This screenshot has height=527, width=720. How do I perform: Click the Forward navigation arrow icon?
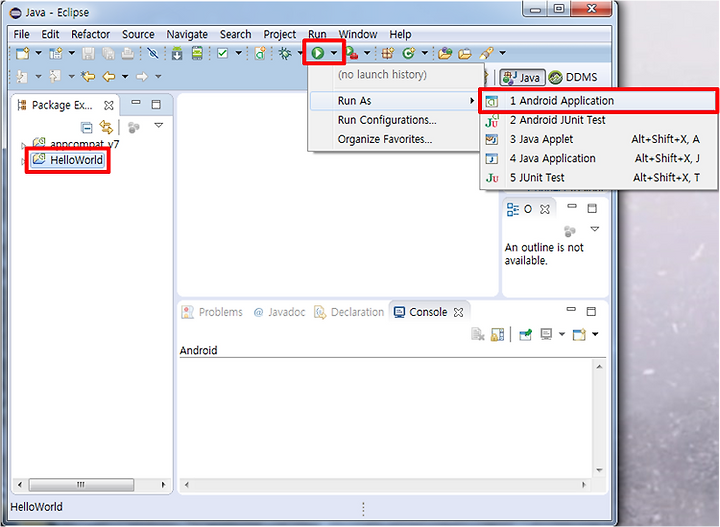point(142,76)
